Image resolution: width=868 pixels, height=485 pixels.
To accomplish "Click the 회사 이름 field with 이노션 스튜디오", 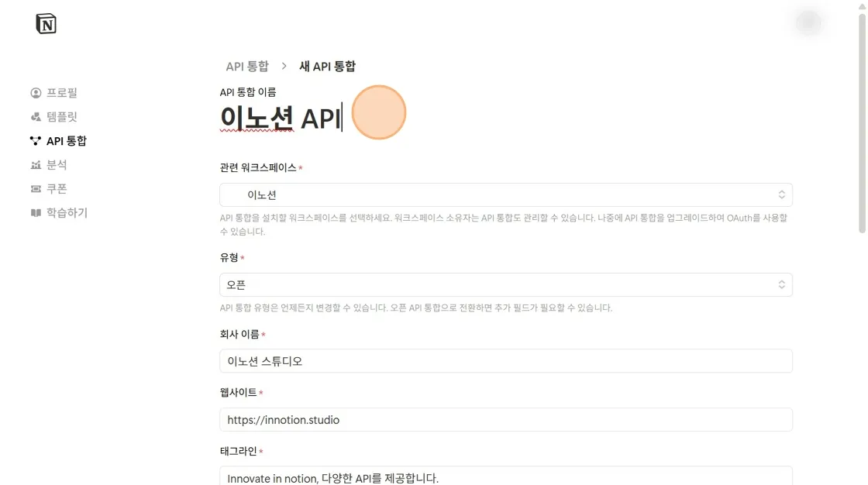I will (x=506, y=361).
